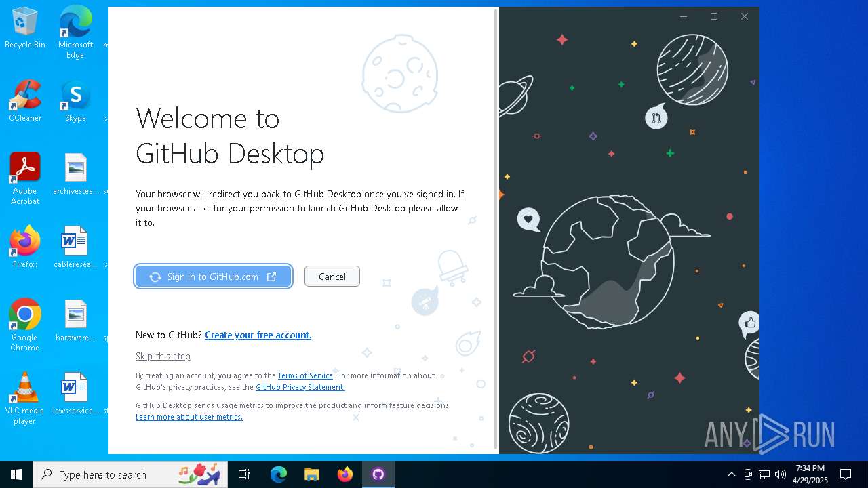Launch Microsoft Edge desktop shortcut
Screen dimensions: 868x488
point(75,33)
